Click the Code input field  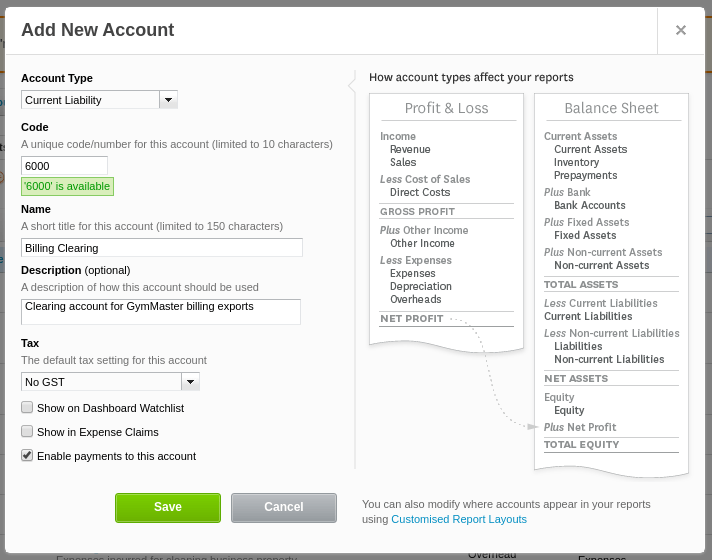(64, 166)
